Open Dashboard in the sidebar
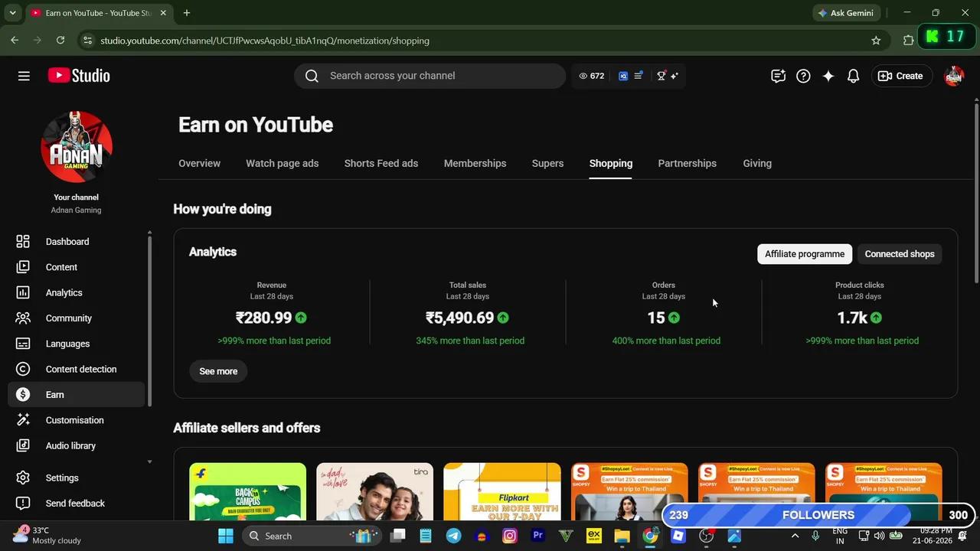Image resolution: width=980 pixels, height=551 pixels. [x=77, y=242]
